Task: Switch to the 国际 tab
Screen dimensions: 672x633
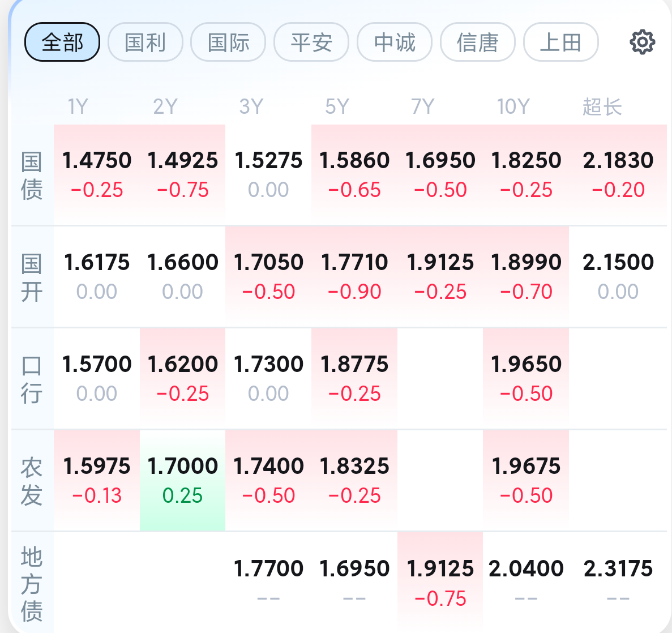Action: pyautogui.click(x=228, y=42)
